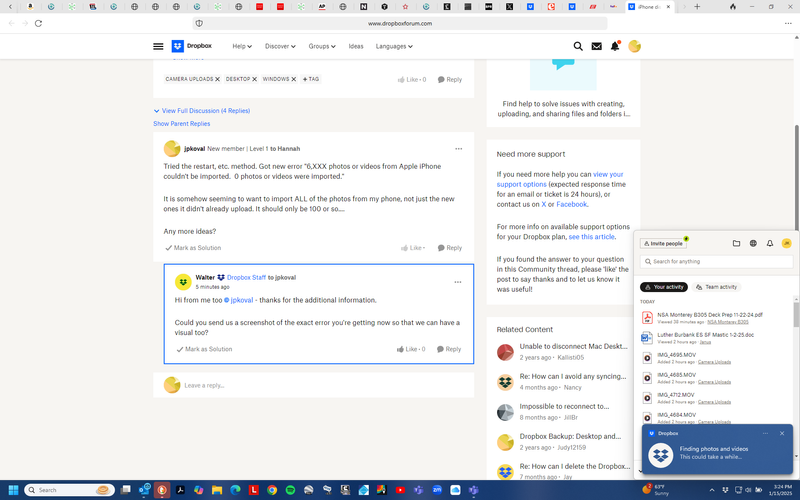Open the IMG_4695.MOV file icon

pos(647,358)
